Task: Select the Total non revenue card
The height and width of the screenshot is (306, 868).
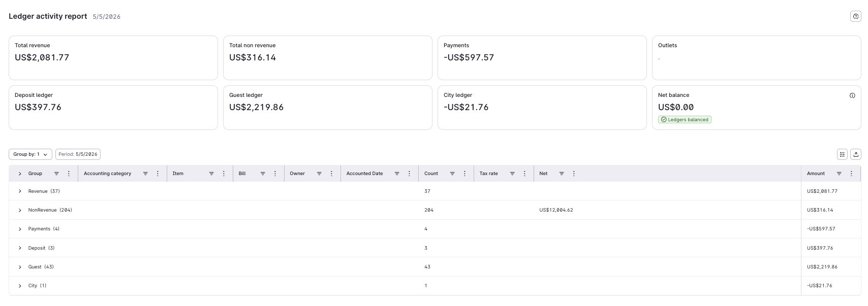Action: (x=328, y=58)
